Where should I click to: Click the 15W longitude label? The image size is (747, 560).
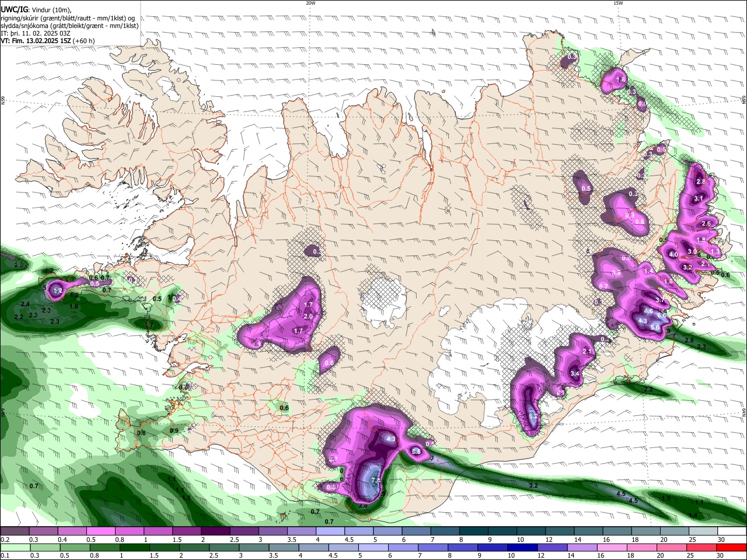(617, 3)
